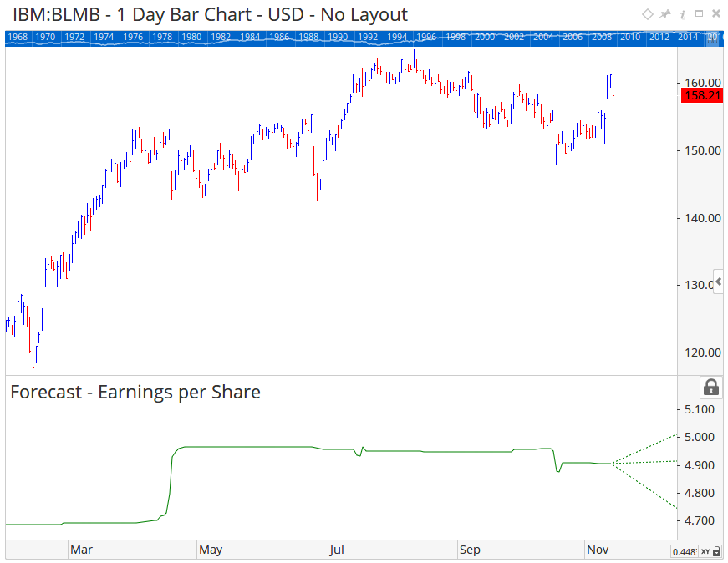The height and width of the screenshot is (563, 728).
Task: Click the chart title IBM:BLMB 1 Day Bar Chart
Action: click(210, 15)
